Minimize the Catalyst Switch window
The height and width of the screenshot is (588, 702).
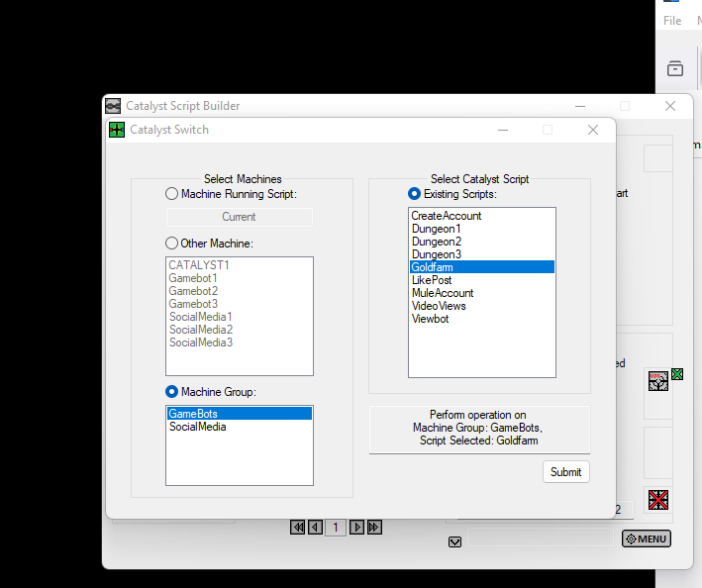click(503, 130)
